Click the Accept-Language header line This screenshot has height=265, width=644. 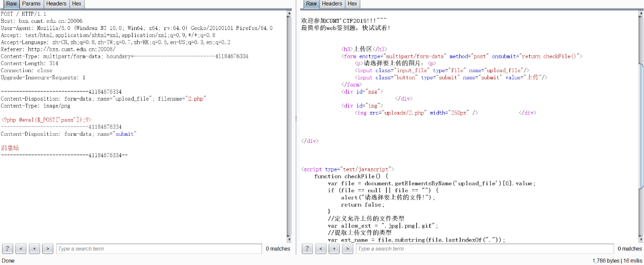click(115, 42)
